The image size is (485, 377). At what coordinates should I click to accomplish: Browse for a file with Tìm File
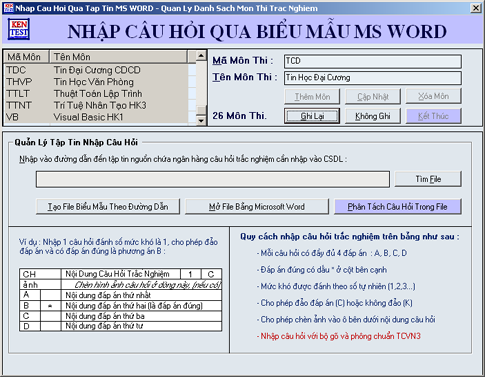pyautogui.click(x=428, y=179)
